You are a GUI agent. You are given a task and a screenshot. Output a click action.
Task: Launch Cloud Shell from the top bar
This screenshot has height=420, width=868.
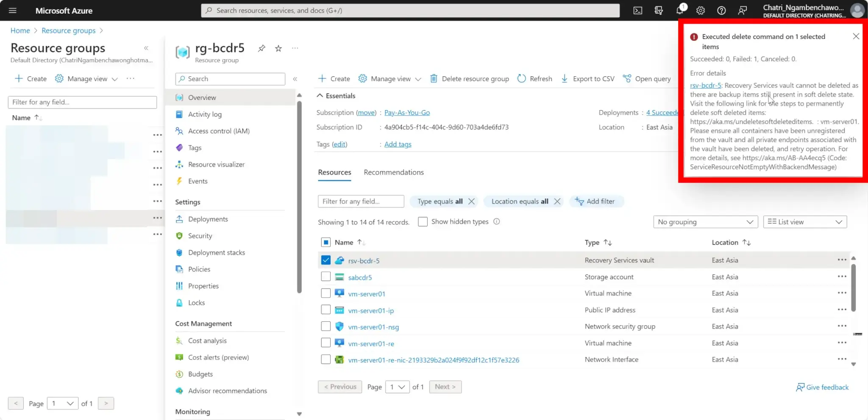tap(637, 11)
